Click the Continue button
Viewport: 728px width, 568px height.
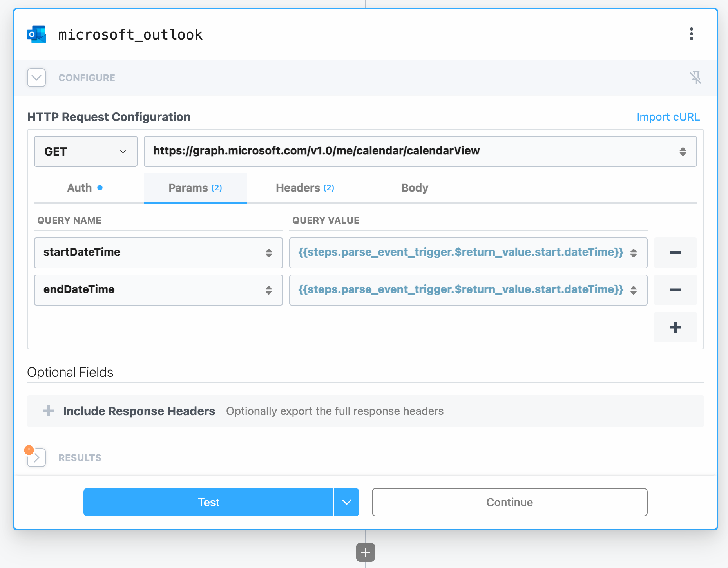(x=509, y=502)
